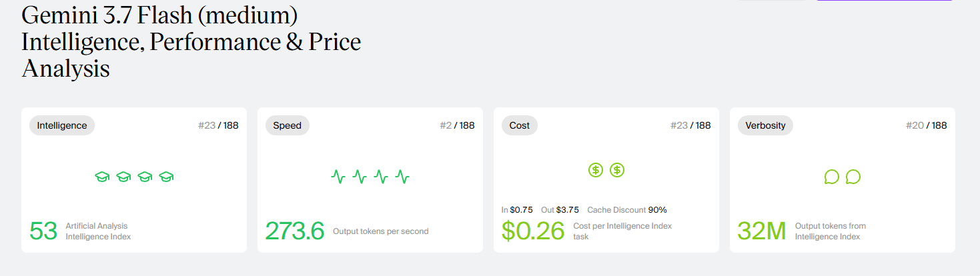The width and height of the screenshot is (980, 276).
Task: Click the second speech bubble icon
Action: (853, 177)
